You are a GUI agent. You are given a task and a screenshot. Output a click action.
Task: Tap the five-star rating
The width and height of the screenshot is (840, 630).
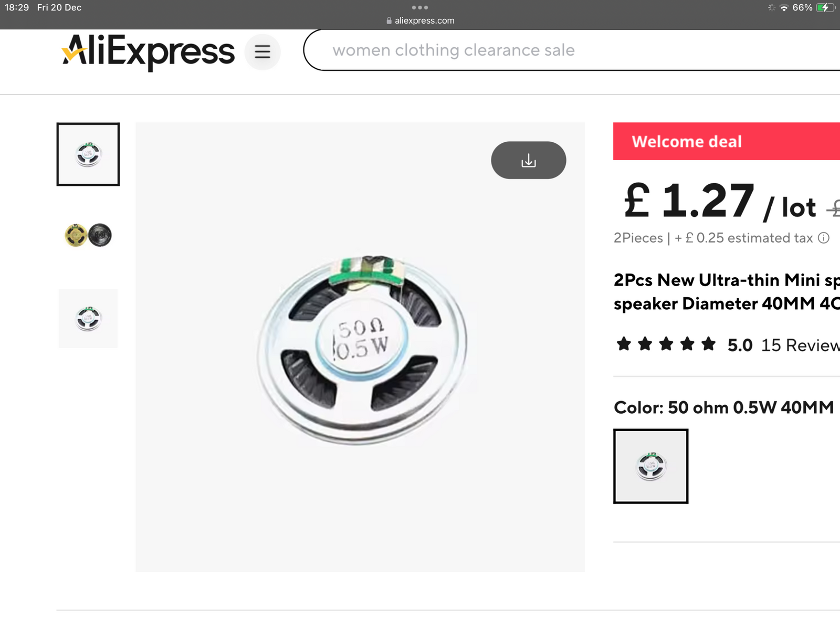(x=666, y=344)
